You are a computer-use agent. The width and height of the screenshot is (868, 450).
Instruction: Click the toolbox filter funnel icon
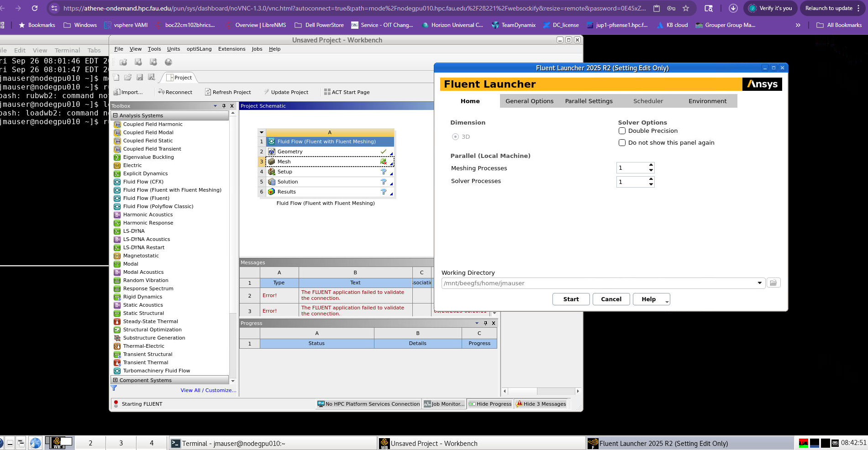click(x=114, y=388)
